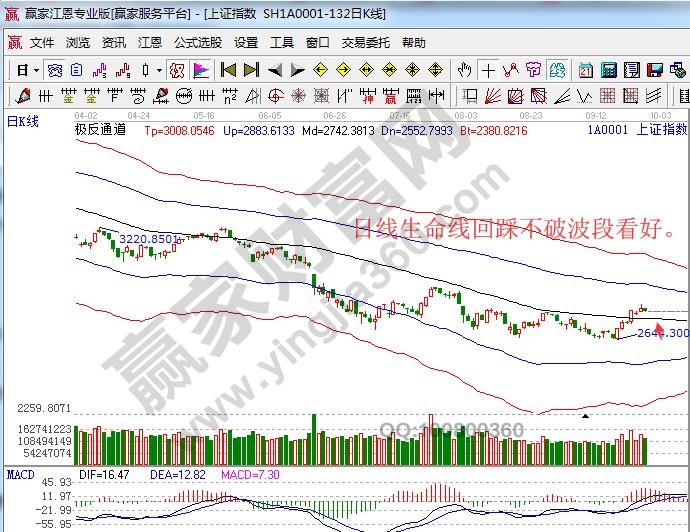
Task: Open the 设置 menu
Action: tap(246, 43)
